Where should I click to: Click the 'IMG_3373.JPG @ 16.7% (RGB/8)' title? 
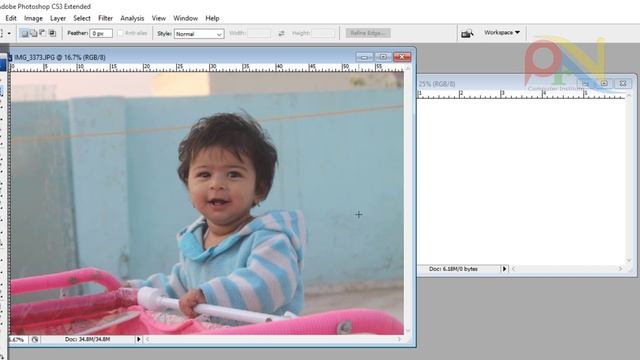pos(60,58)
